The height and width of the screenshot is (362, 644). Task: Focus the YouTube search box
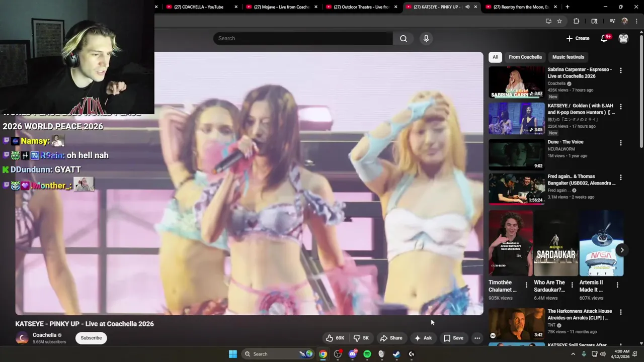[303, 38]
